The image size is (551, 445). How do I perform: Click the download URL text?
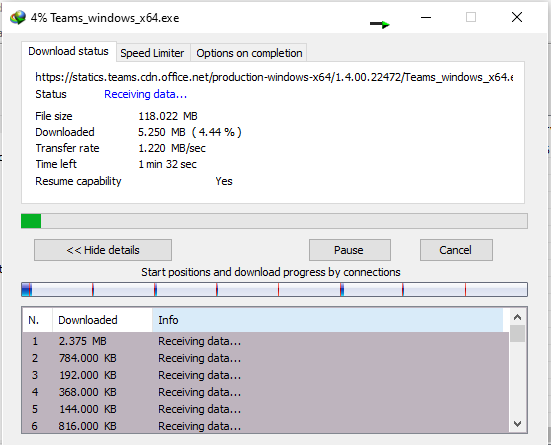[274, 77]
